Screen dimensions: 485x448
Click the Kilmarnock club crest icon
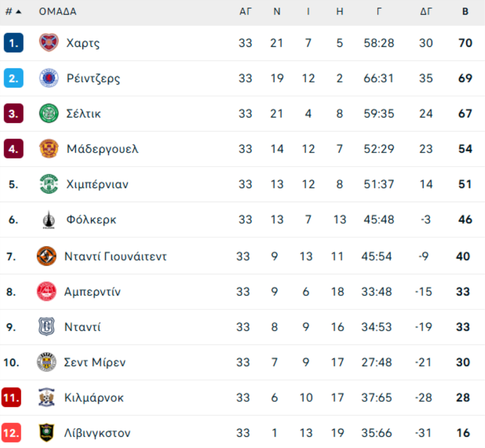click(x=46, y=397)
